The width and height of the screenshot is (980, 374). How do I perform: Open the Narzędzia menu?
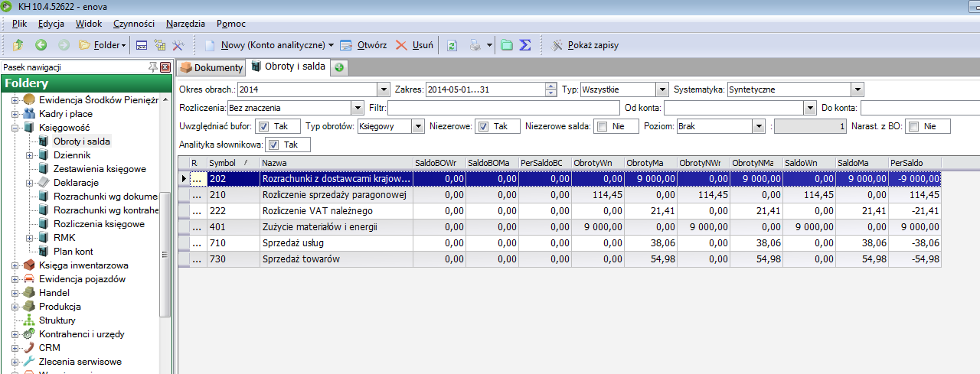(187, 24)
